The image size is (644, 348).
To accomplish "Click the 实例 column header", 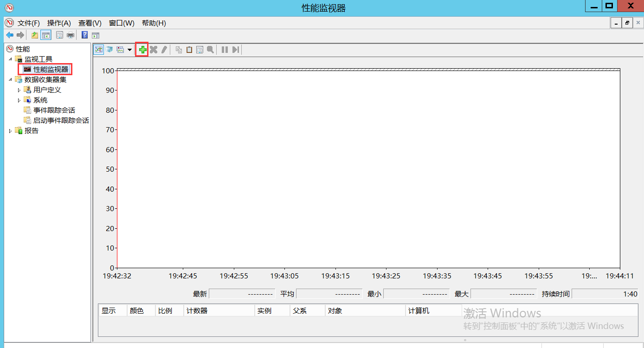I will pyautogui.click(x=272, y=311).
